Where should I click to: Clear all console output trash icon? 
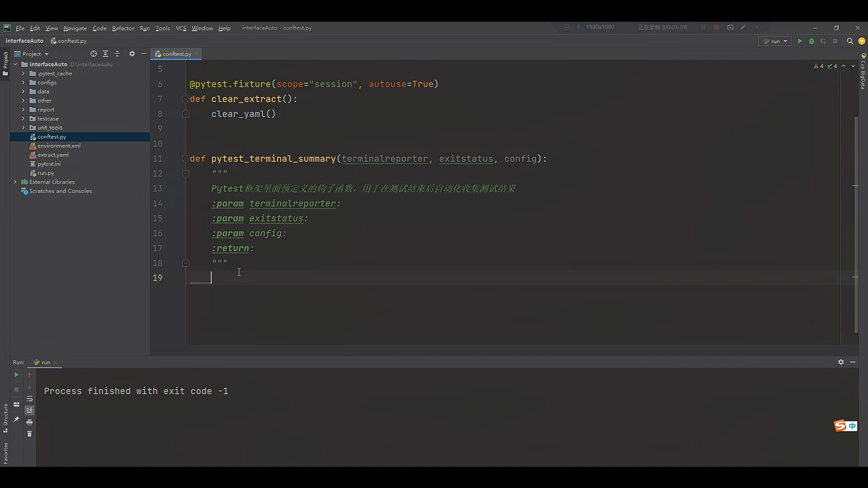click(29, 434)
